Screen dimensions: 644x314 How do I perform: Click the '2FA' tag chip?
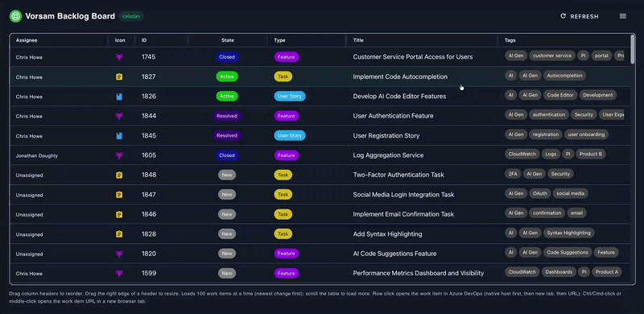tap(513, 174)
